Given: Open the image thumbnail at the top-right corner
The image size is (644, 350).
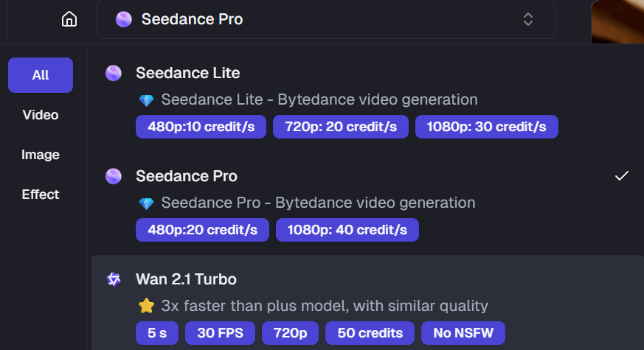Looking at the screenshot, I should [617, 21].
